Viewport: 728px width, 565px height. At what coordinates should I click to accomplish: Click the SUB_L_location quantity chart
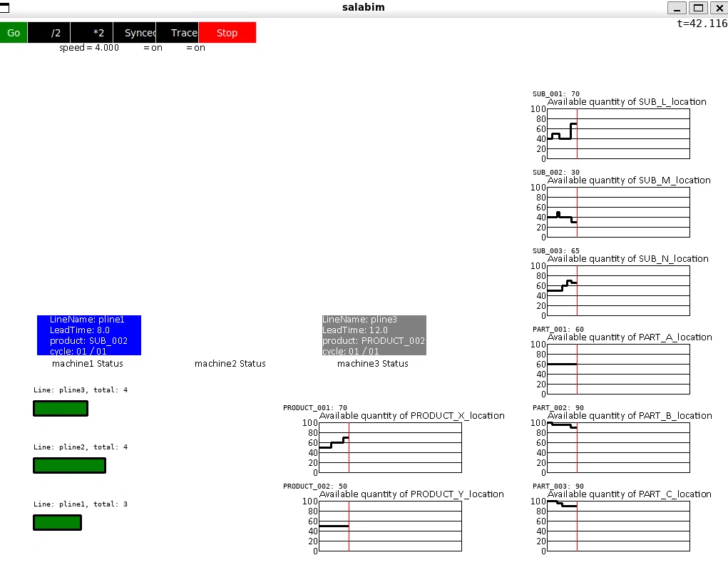click(618, 134)
